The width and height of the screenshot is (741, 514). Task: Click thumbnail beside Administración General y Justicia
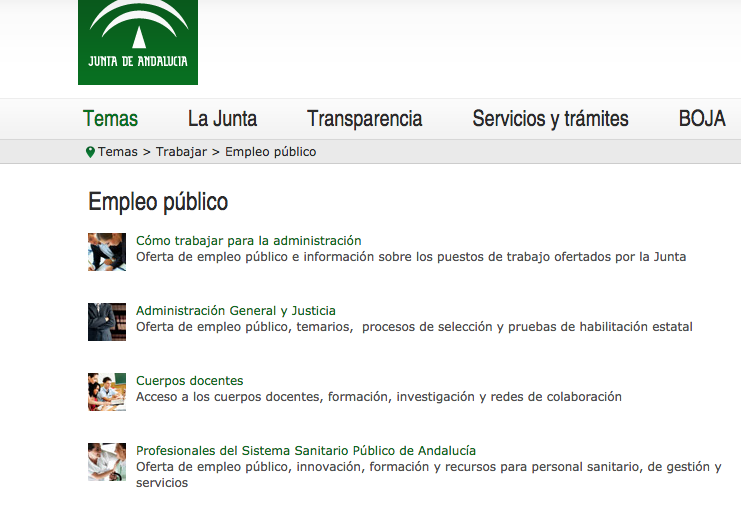point(107,322)
